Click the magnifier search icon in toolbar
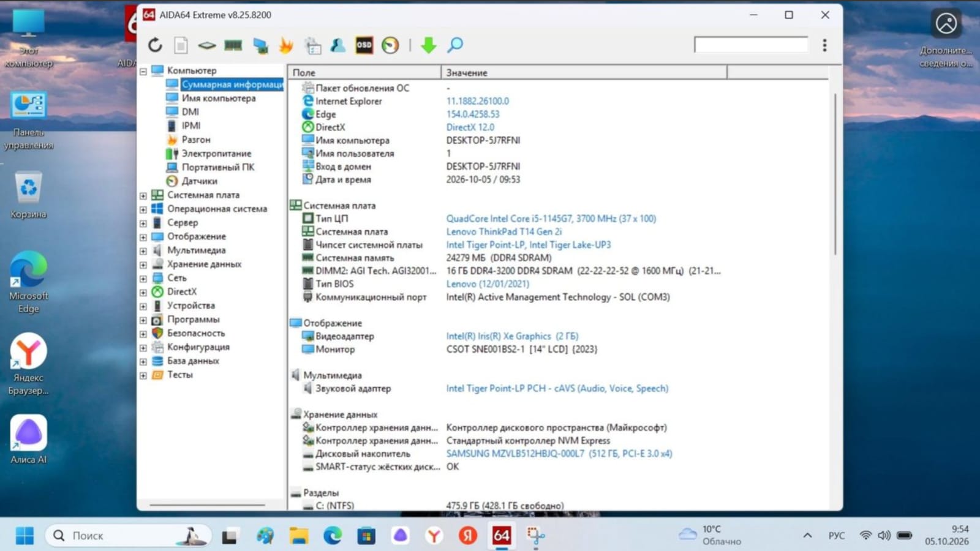Image resolution: width=980 pixels, height=551 pixels. click(x=455, y=45)
